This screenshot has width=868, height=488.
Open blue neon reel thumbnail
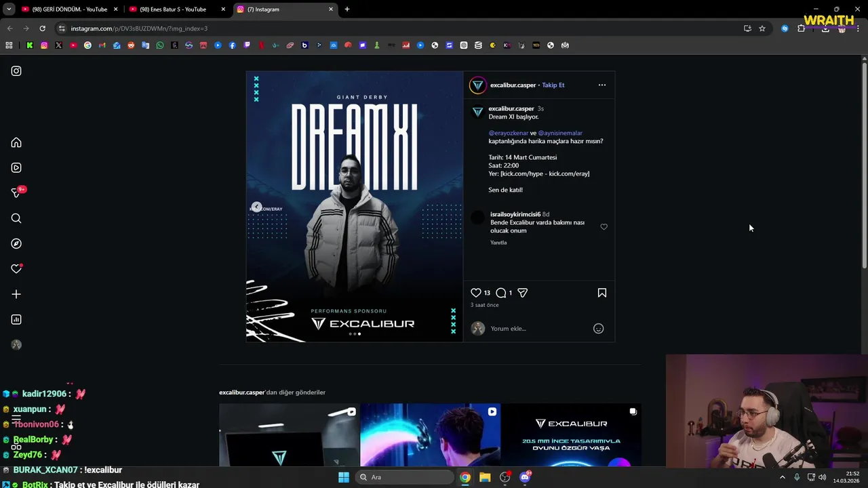(431, 435)
